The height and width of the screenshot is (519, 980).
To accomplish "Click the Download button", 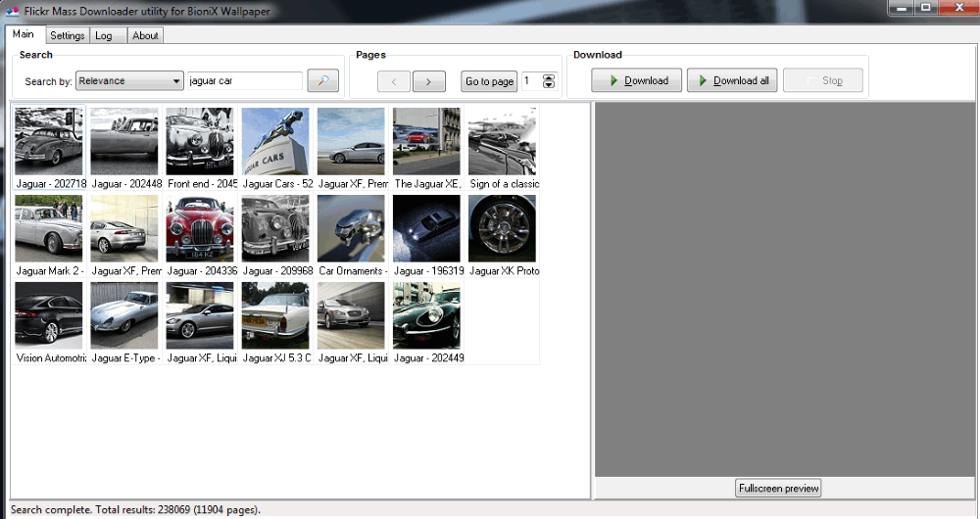I will tap(636, 80).
